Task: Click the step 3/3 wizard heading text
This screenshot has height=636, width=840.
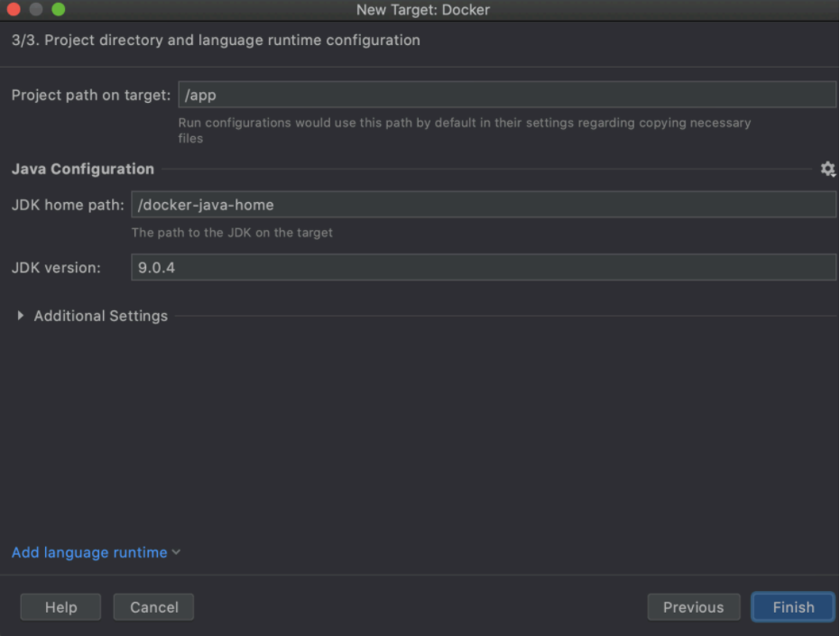Action: click(216, 41)
